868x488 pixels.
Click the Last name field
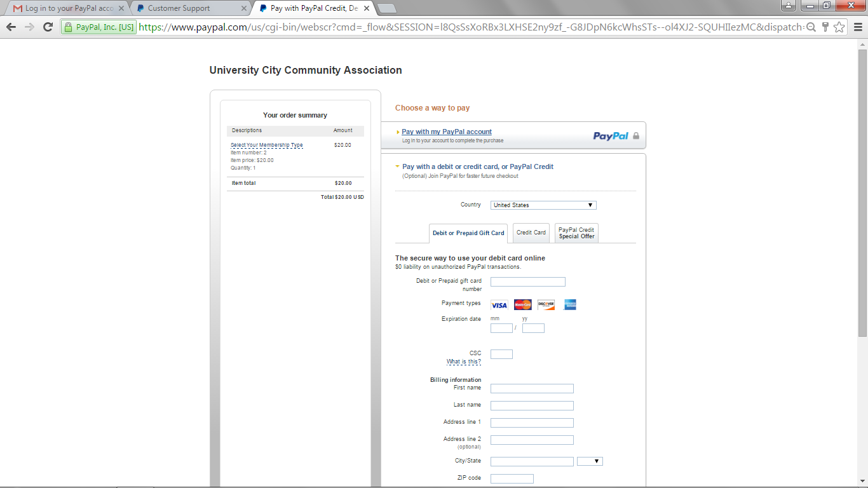[532, 406]
